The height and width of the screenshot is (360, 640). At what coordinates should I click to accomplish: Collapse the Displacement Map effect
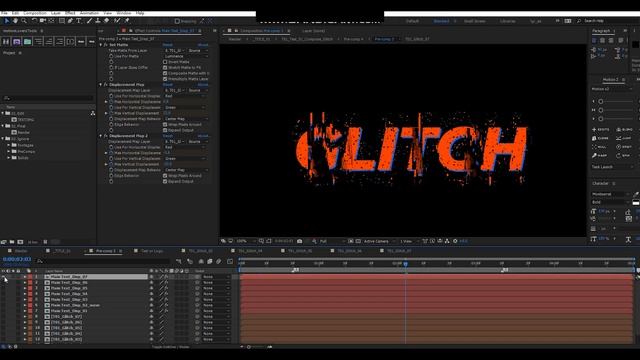coord(101,84)
